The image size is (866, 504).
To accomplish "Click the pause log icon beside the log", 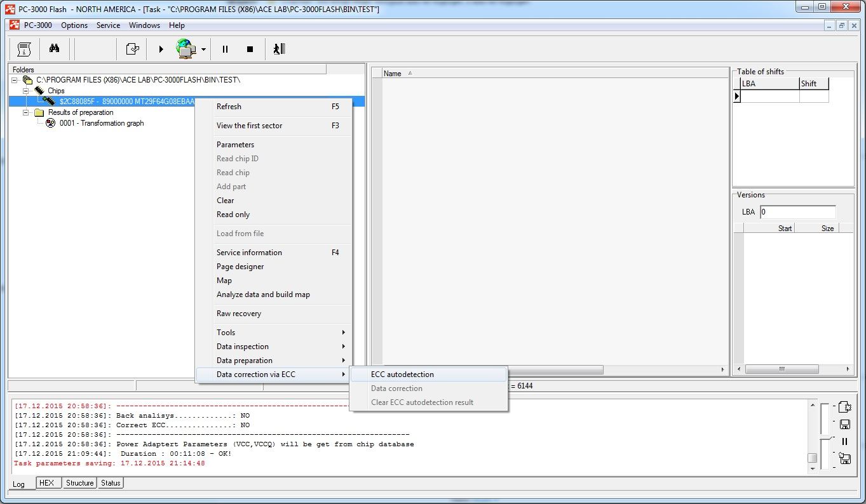I will [x=844, y=441].
